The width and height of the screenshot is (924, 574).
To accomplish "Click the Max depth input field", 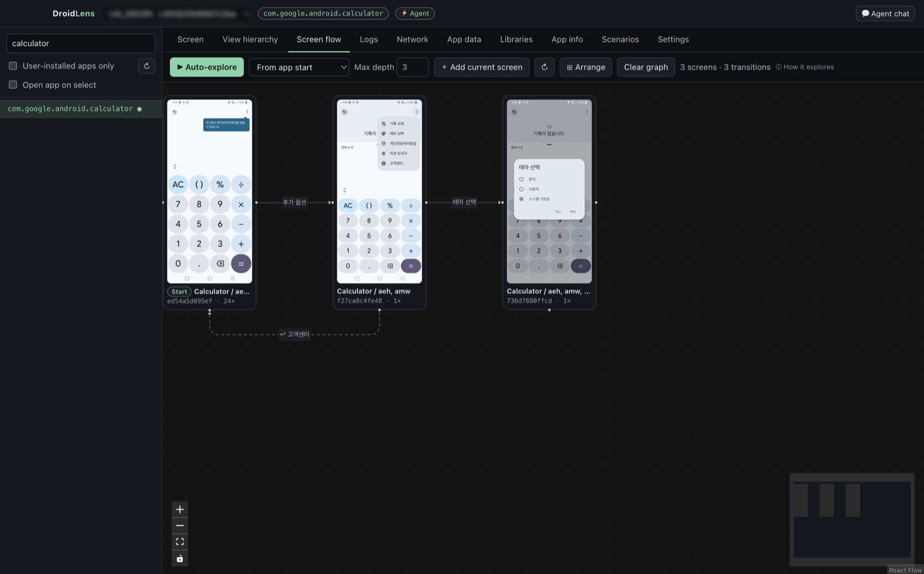I will 412,67.
